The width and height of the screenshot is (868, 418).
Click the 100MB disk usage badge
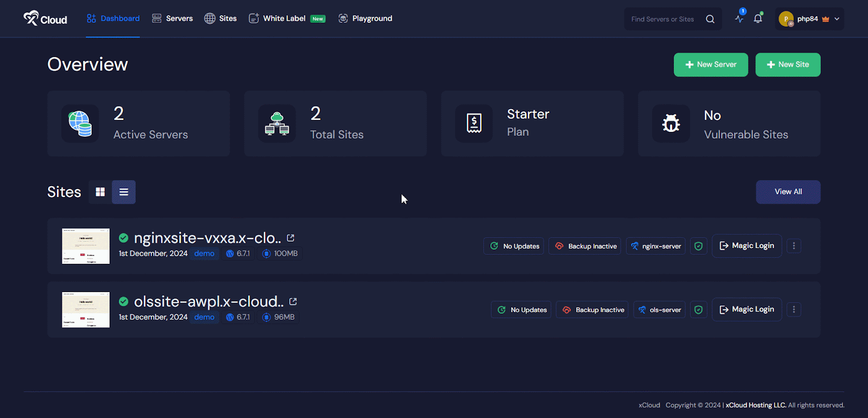point(280,254)
